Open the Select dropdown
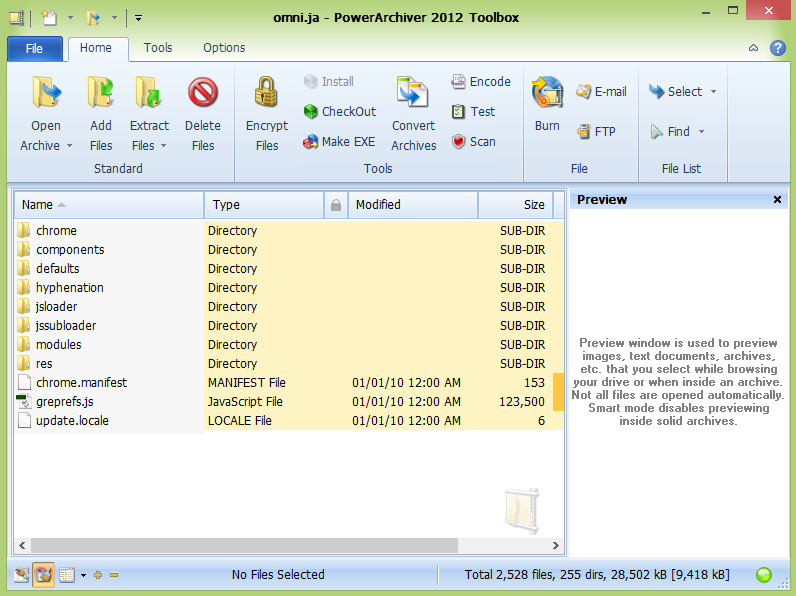The height and width of the screenshot is (596, 796). (x=682, y=92)
